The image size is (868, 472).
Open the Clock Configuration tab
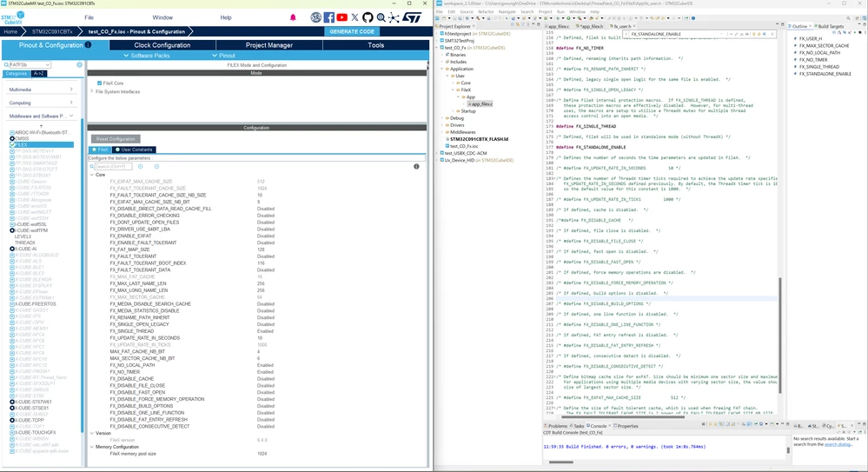162,45
